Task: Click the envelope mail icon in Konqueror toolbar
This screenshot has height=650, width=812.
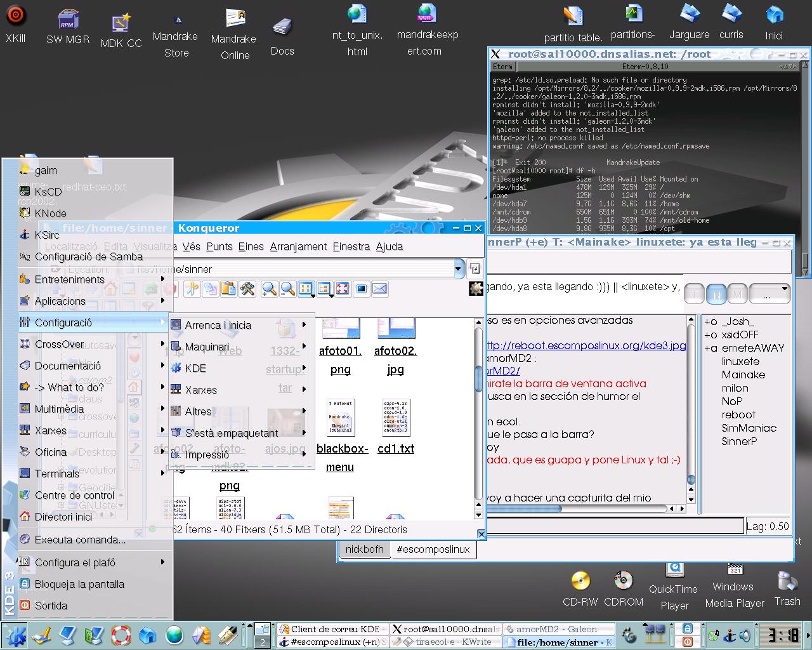Action: [x=379, y=289]
